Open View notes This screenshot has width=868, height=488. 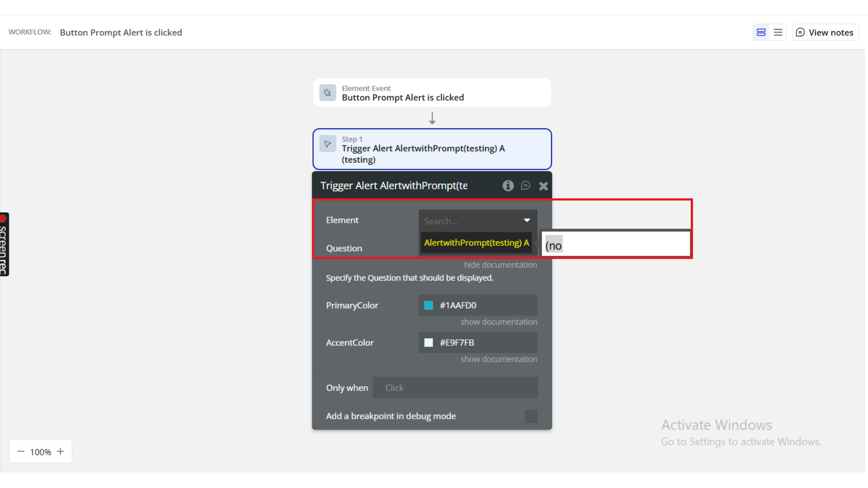click(x=825, y=33)
